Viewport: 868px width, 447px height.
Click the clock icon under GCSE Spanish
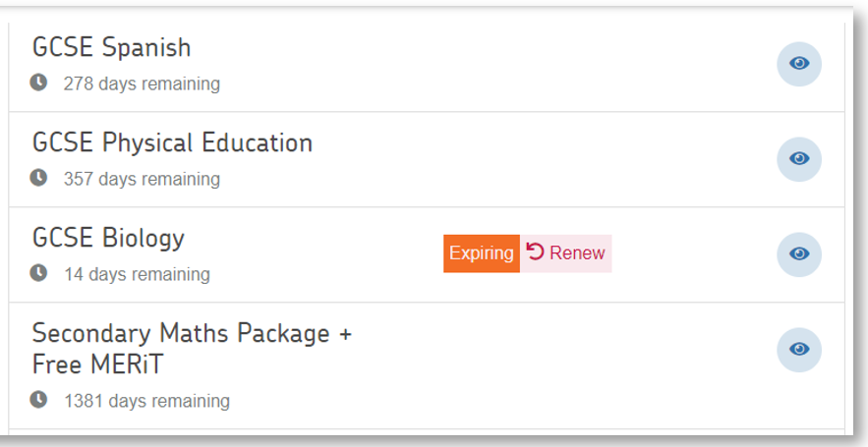[38, 83]
